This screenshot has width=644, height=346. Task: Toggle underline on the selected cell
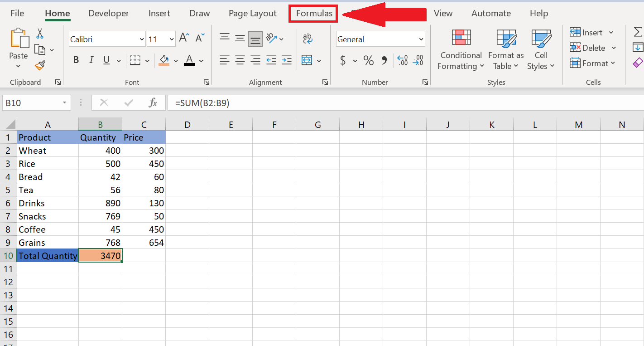click(106, 59)
